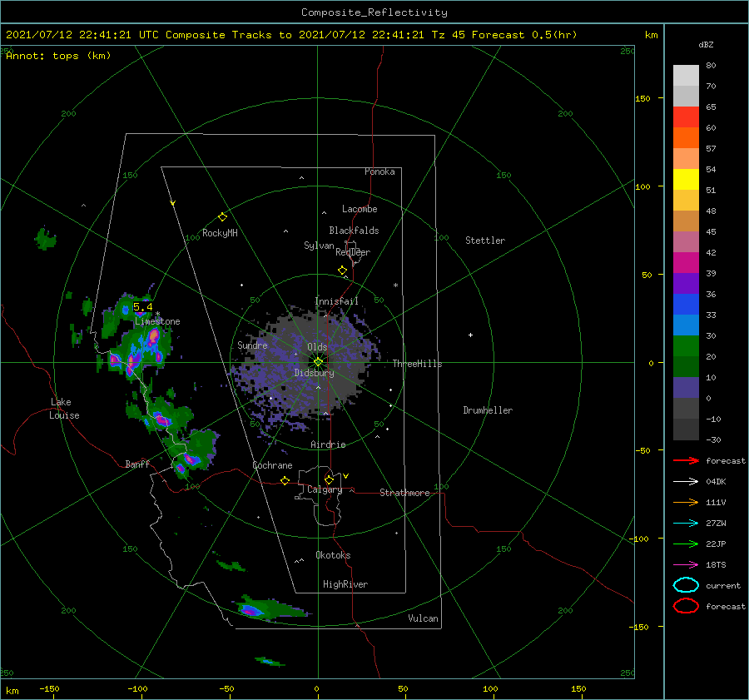Viewport: 749px width, 700px height.
Task: Click the ThreeHills label
Action: tap(418, 364)
